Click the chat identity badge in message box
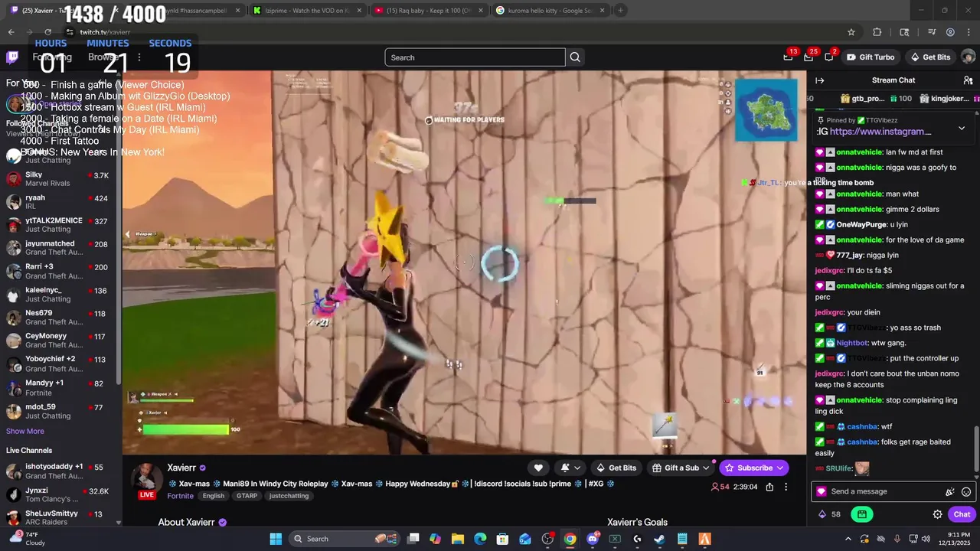This screenshot has width=980, height=551. point(822,492)
